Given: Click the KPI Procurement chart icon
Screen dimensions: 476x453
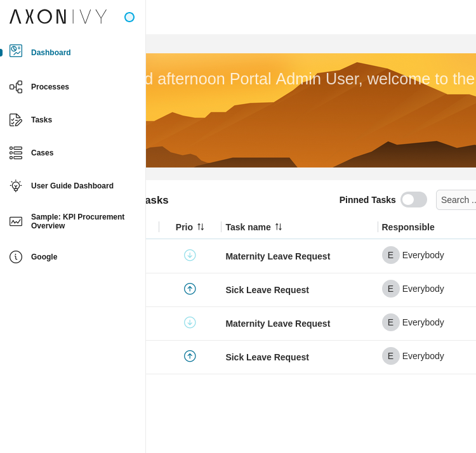Looking at the screenshot, I should [x=16, y=221].
